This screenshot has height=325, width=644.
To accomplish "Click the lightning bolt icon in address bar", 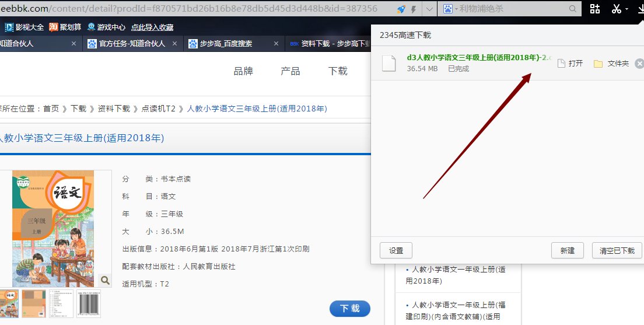I will point(414,9).
